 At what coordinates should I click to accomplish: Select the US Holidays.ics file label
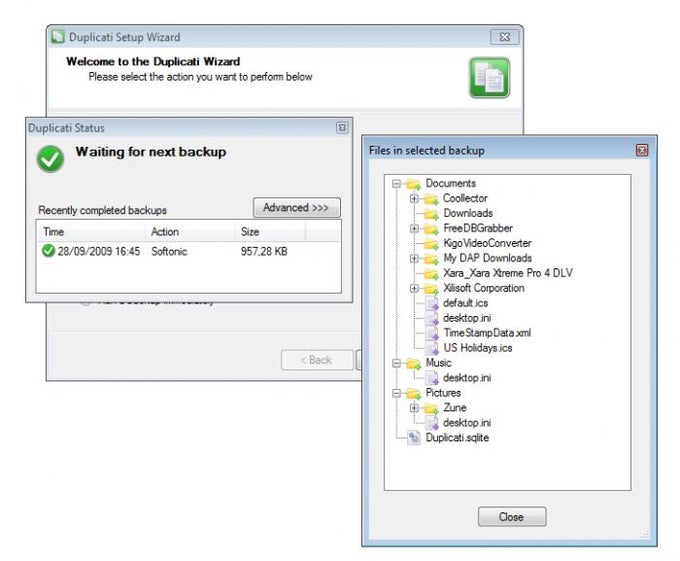click(x=477, y=348)
